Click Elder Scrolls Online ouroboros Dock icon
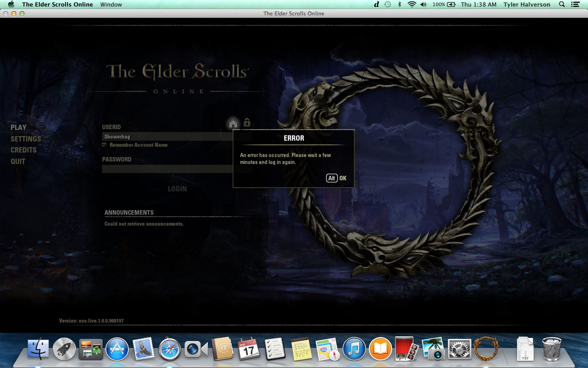 pyautogui.click(x=486, y=349)
